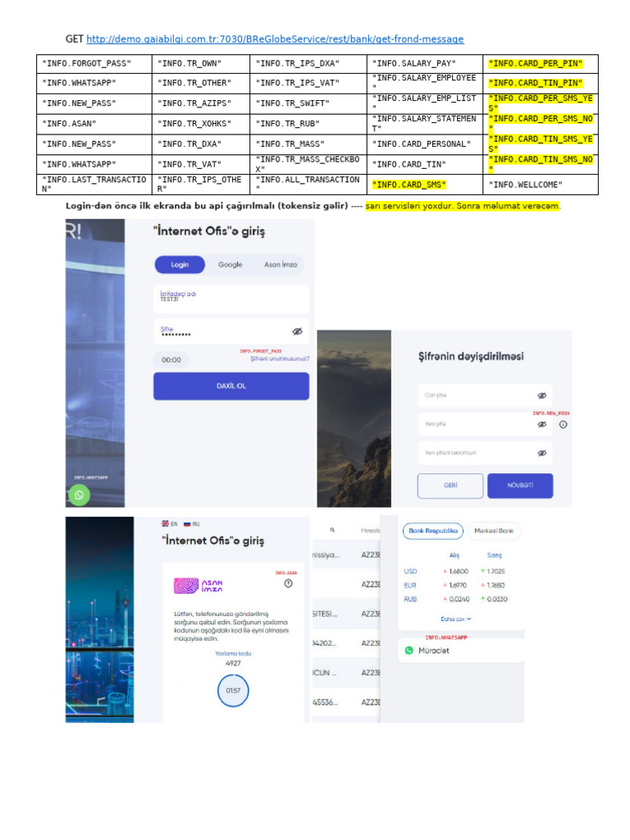Click the green WhatsApp icon on login screen
Screen dimensions: 630x840
coord(80,495)
